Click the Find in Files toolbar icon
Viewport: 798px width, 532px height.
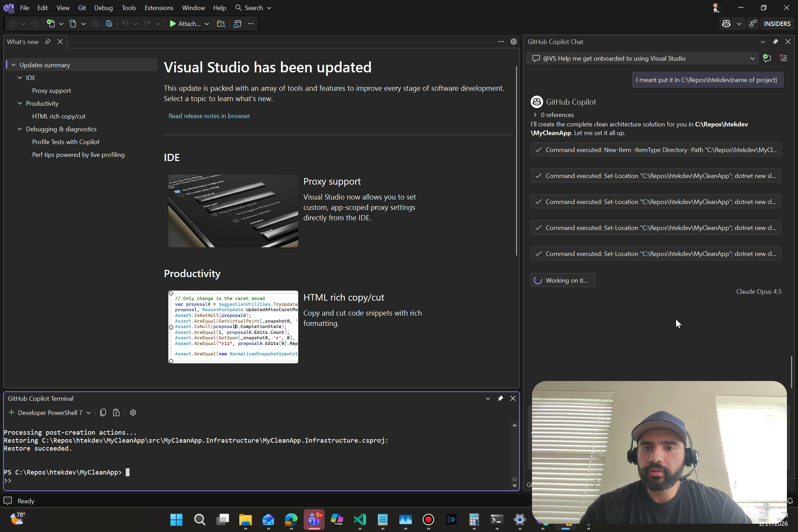[221, 24]
